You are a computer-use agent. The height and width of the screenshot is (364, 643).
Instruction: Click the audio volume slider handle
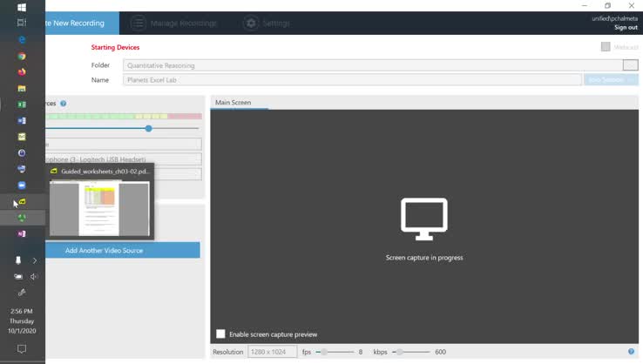148,129
